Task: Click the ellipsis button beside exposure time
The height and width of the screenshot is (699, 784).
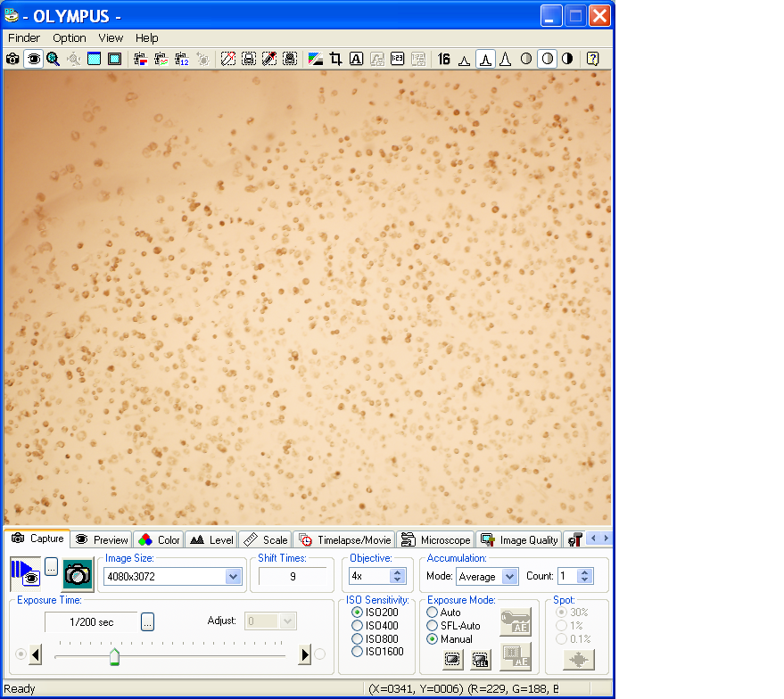Action: [x=148, y=621]
